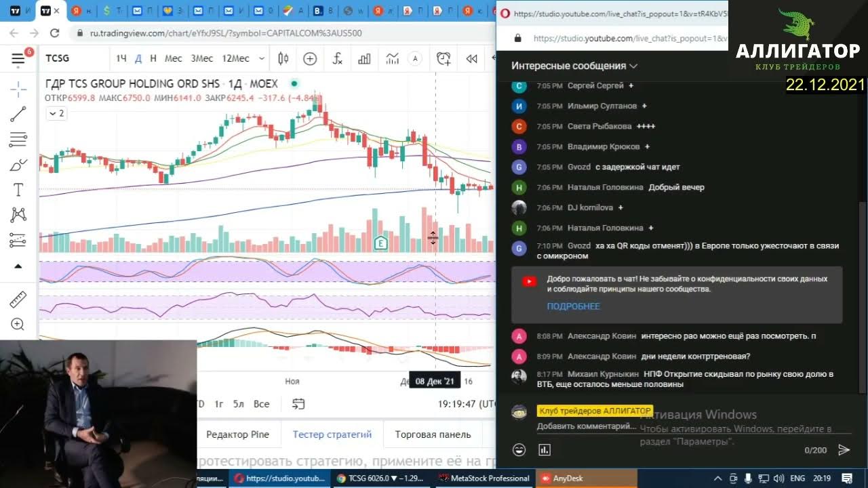868x488 pixels.
Task: Expand the collapsed indicators legend showing 2
Action: [x=56, y=113]
